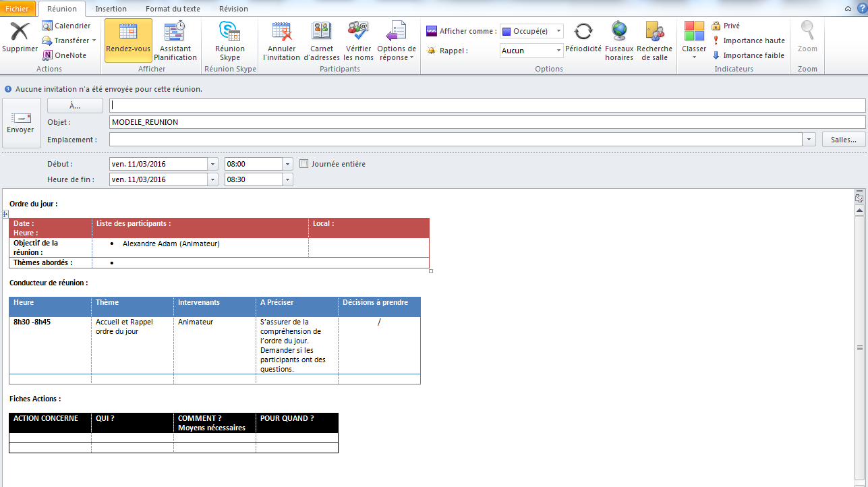Click Vérifier les noms
The width and height of the screenshot is (868, 487).
358,40
